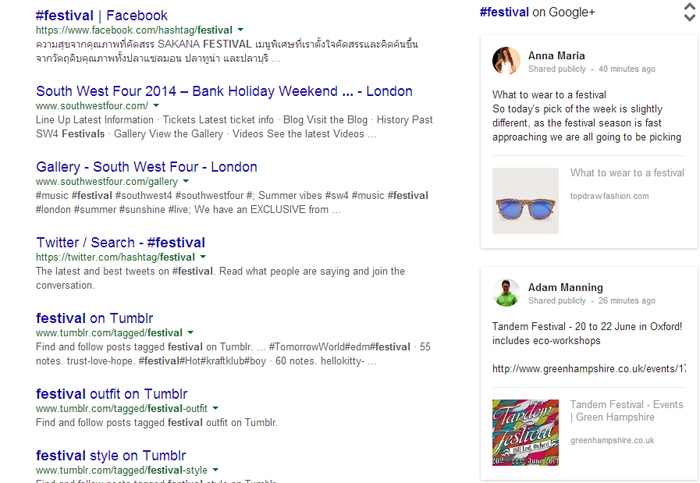Open Anna Maria's name link
This screenshot has width=700, height=483.
click(x=556, y=56)
